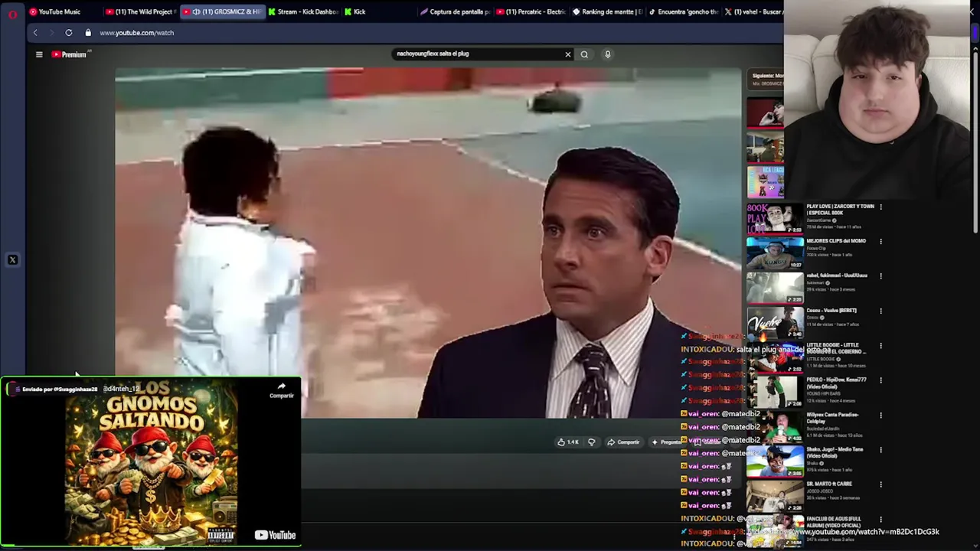Run search with the magnifier icon

[x=584, y=54]
